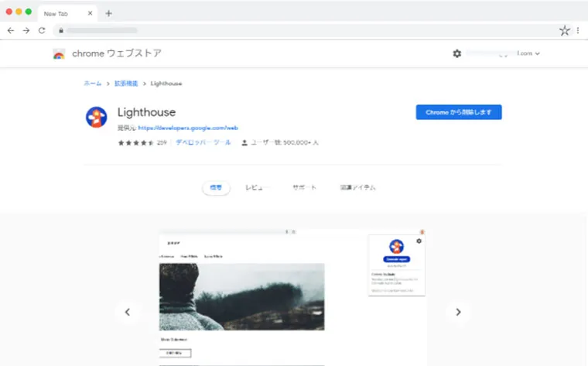Image resolution: width=588 pixels, height=366 pixels.
Task: Go to ホーム breadcrumb link
Action: click(93, 84)
